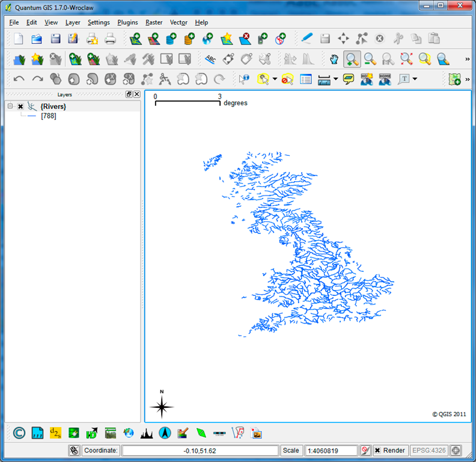
Task: Click the Add WMS Layer globe icon
Action: (x=208, y=39)
